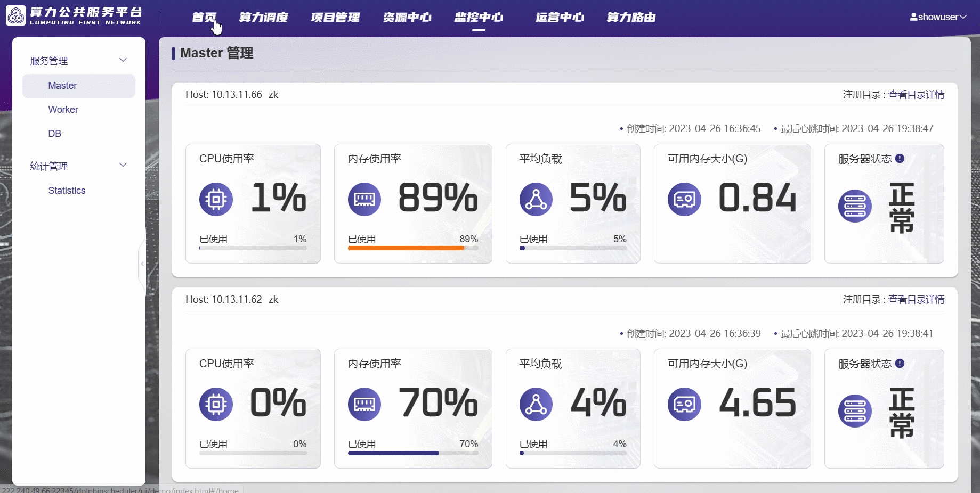Click the memory usage icon for host 10.13.11.66
Viewport: 980px width, 493px height.
pos(365,199)
